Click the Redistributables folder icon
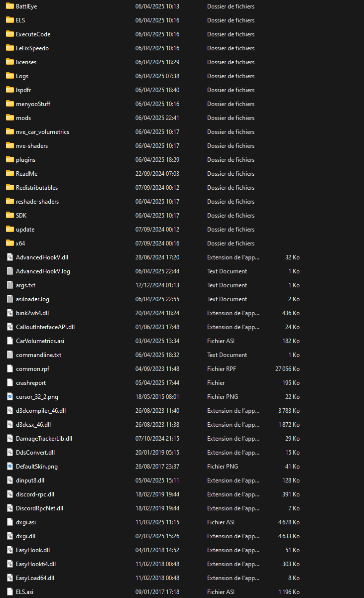The height and width of the screenshot is (598, 364). coord(10,188)
